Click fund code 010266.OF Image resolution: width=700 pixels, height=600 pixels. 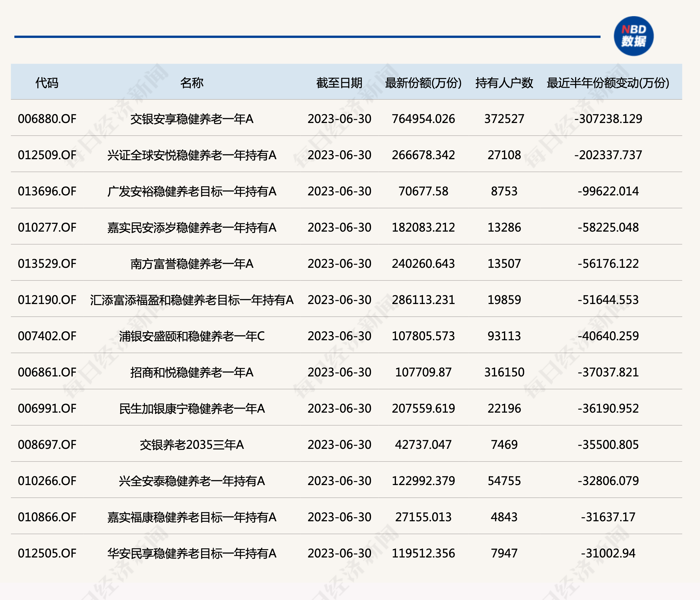coord(47,481)
